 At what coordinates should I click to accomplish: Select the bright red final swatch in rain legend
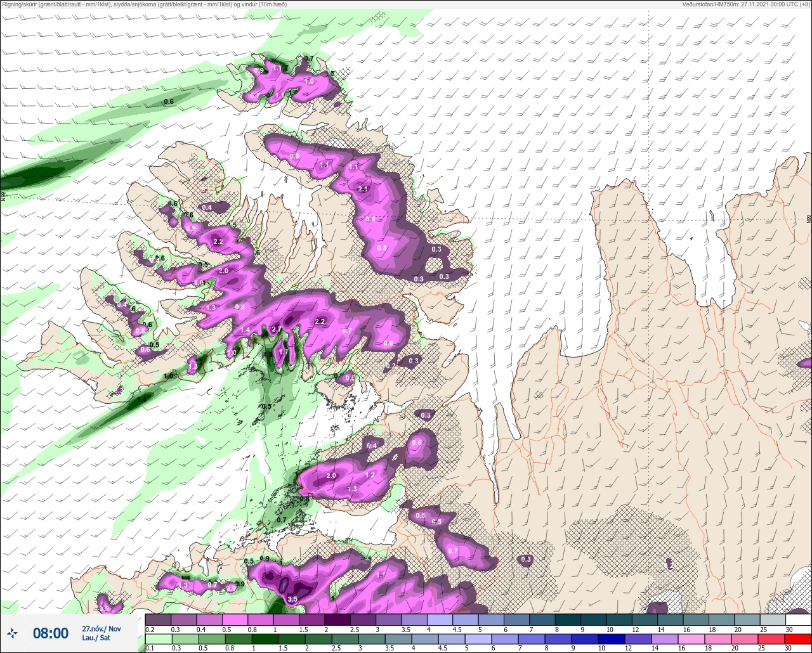point(798,638)
